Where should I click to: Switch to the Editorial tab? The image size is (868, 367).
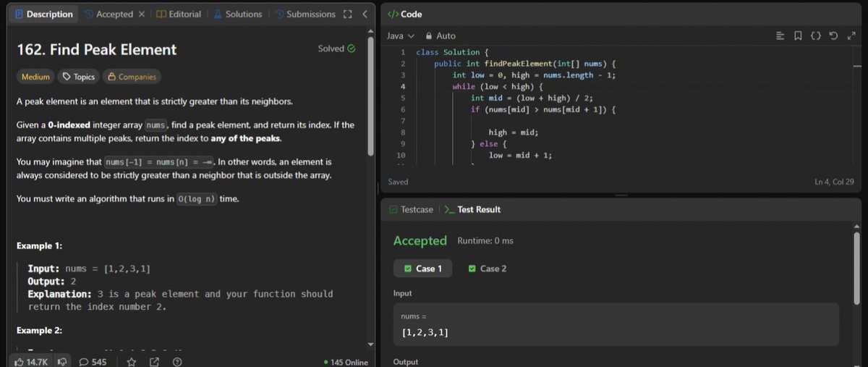pyautogui.click(x=179, y=14)
